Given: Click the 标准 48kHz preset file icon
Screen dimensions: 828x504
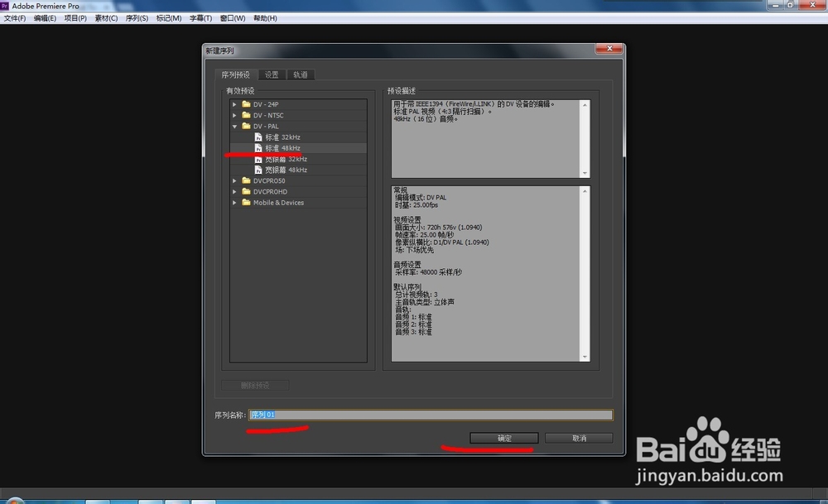Looking at the screenshot, I should tap(258, 148).
